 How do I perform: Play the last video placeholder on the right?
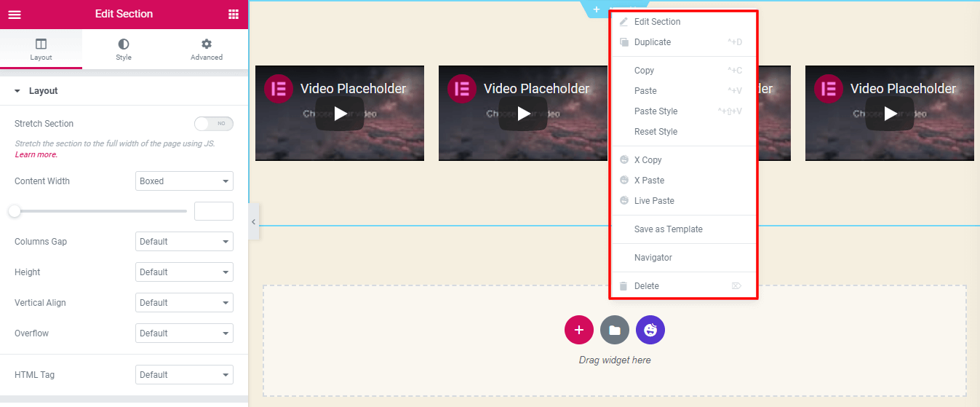click(x=890, y=114)
